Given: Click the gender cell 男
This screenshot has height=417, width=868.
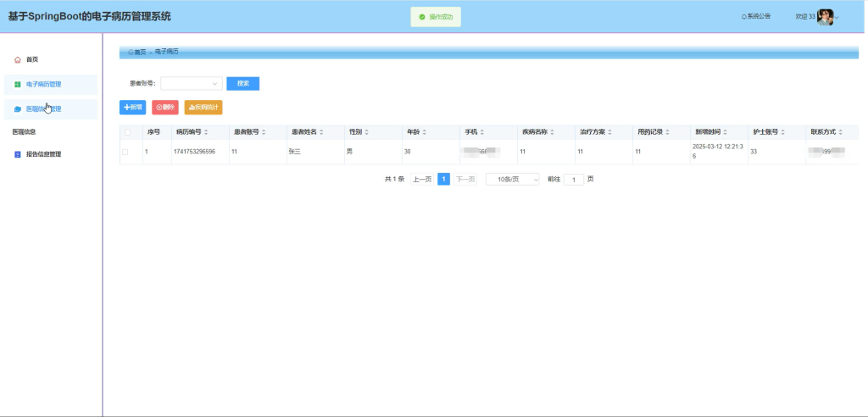Looking at the screenshot, I should (x=349, y=152).
